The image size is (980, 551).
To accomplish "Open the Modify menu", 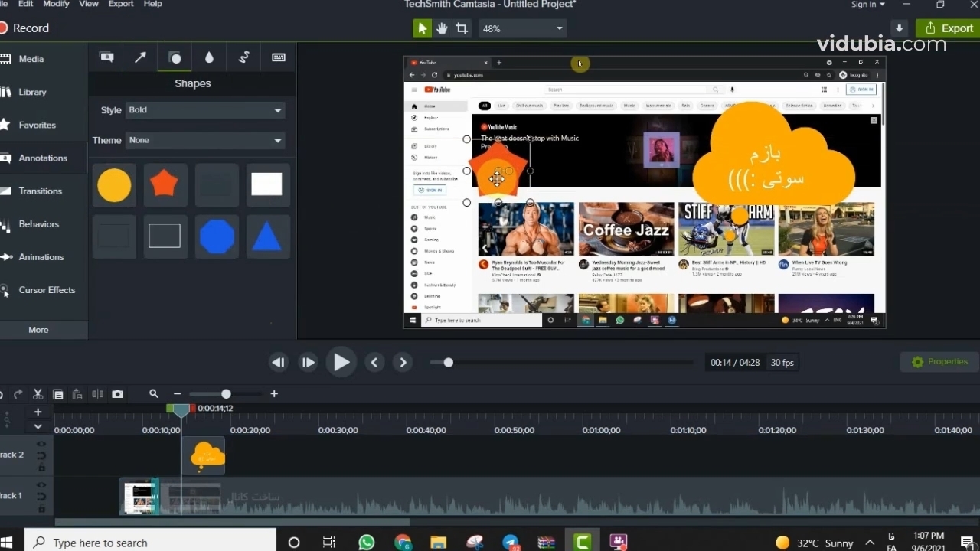I will point(56,4).
